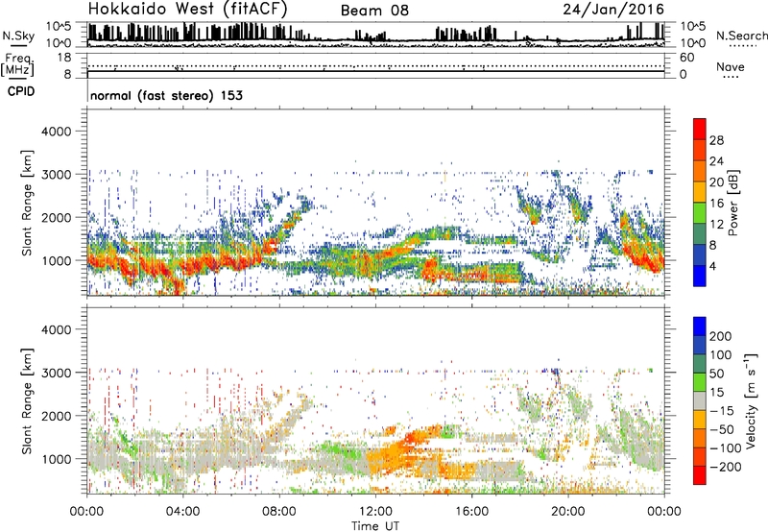Click the '12:00' time axis label
Image resolution: width=768 pixels, height=532 pixels.
click(x=375, y=512)
